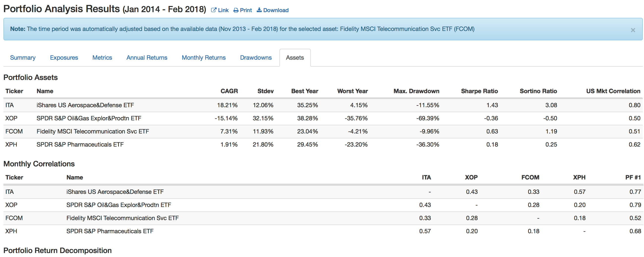
Task: Go to the Monthly Returns tab
Action: (204, 57)
